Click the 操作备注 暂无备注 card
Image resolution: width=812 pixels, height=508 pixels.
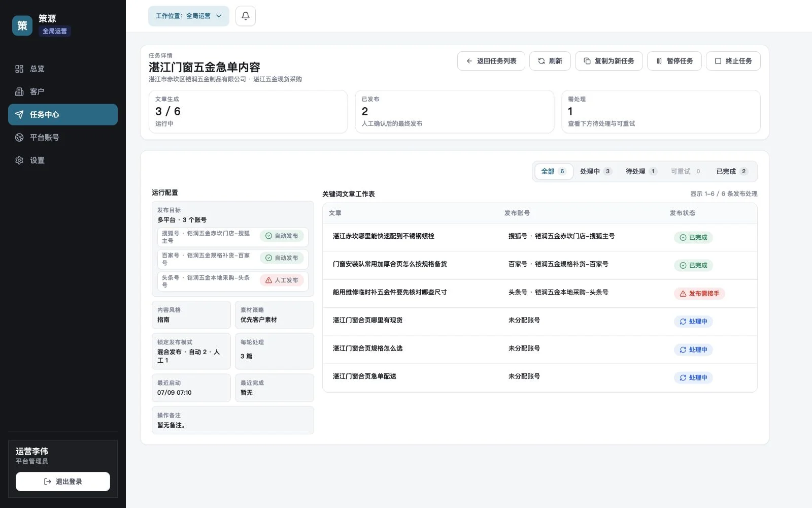tap(233, 420)
